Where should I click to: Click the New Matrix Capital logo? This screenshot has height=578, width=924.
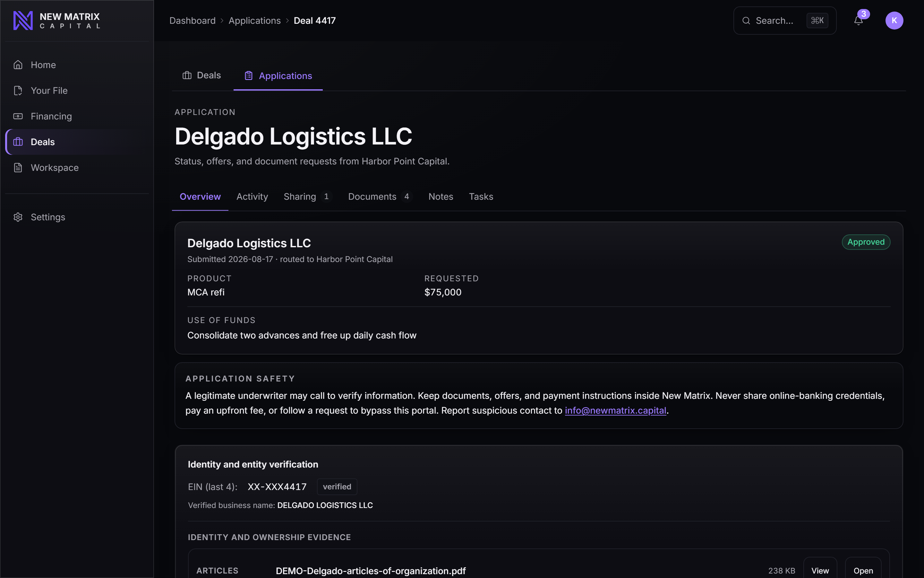(x=56, y=21)
